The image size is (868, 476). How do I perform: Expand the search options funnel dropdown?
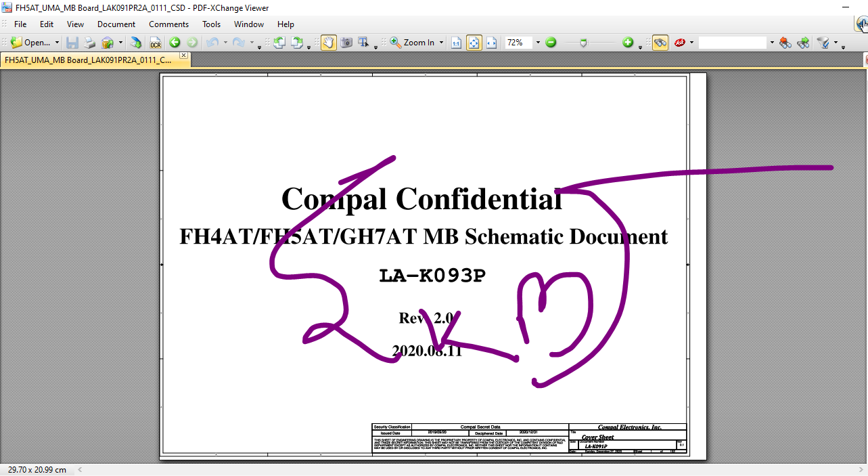836,43
